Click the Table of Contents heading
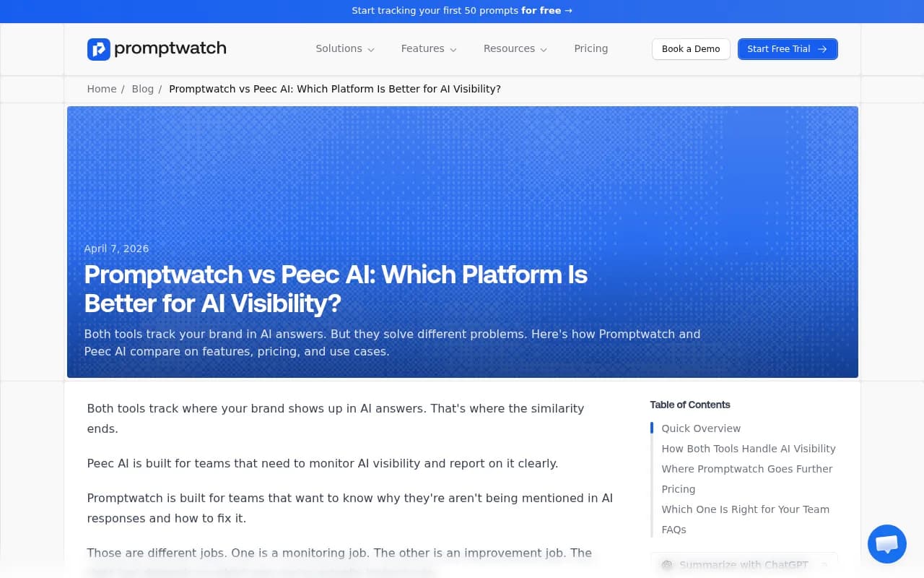 [x=689, y=405]
